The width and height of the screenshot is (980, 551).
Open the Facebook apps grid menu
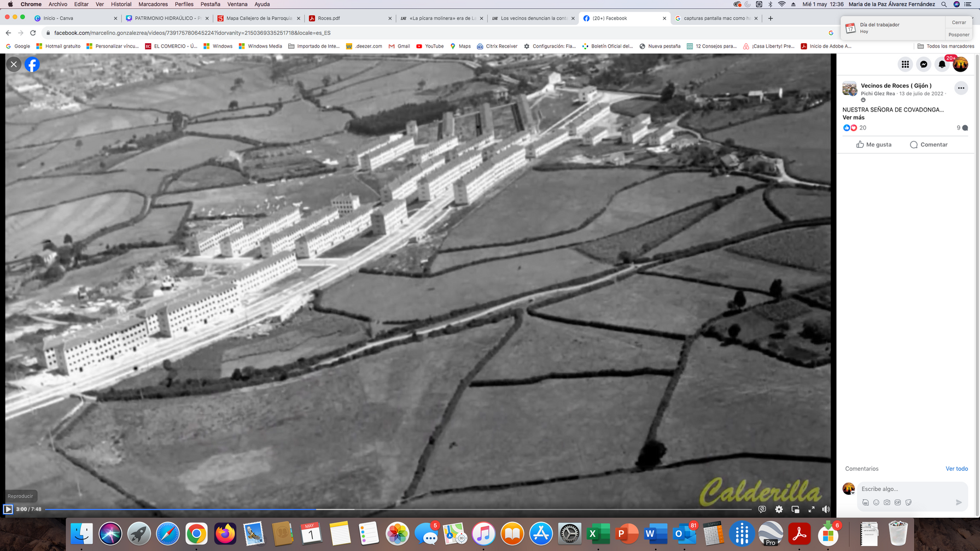905,65
